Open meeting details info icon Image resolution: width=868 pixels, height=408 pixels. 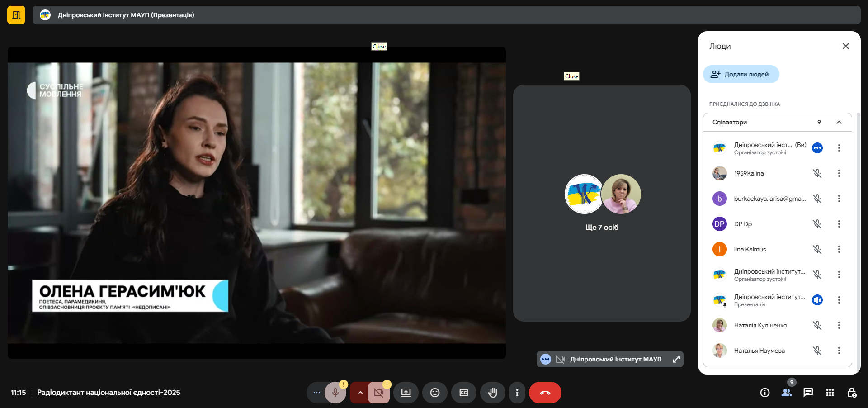[x=764, y=393]
